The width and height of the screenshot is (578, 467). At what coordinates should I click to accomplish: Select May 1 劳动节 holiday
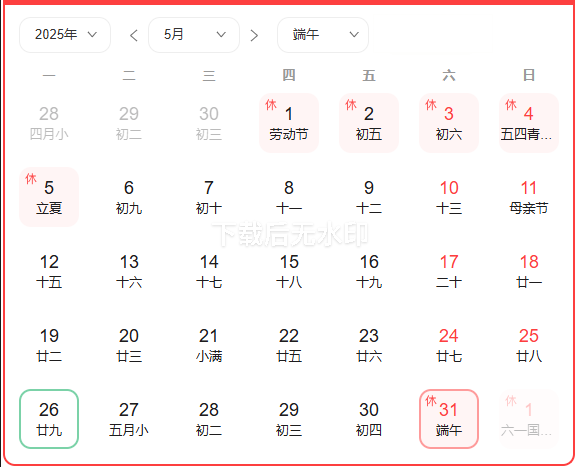click(x=289, y=123)
